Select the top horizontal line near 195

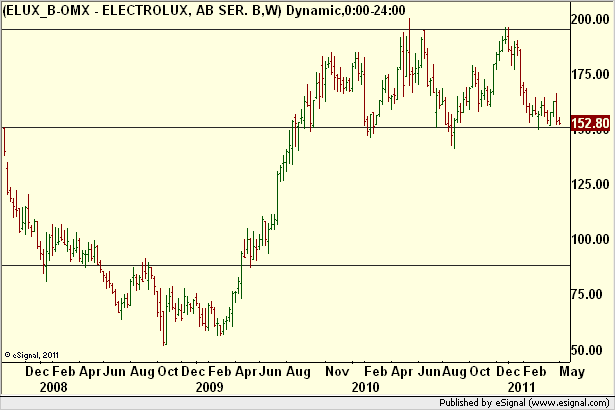[x=286, y=29]
